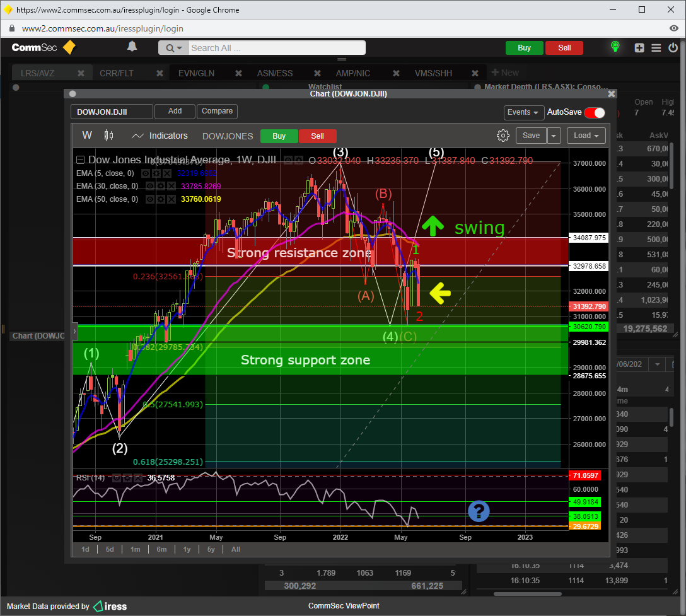Open the chart settings gear

pyautogui.click(x=503, y=136)
